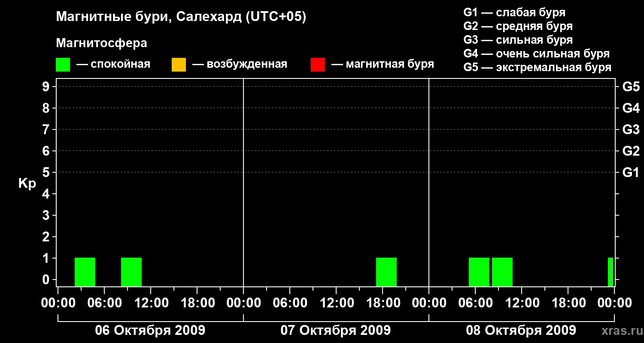This screenshot has height=343, width=644.
Task: Select the 'G5 — экстремальная буря' legend line
Action: click(x=537, y=67)
